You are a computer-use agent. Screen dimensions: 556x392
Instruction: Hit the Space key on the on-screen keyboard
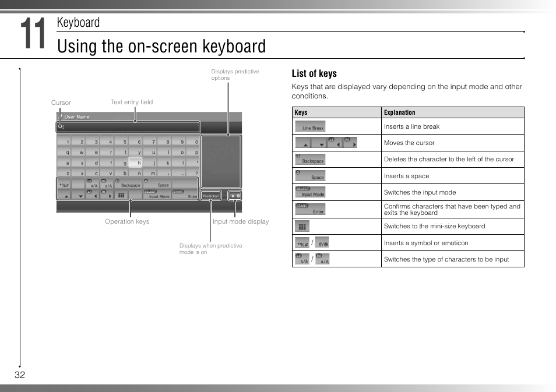[x=157, y=183]
